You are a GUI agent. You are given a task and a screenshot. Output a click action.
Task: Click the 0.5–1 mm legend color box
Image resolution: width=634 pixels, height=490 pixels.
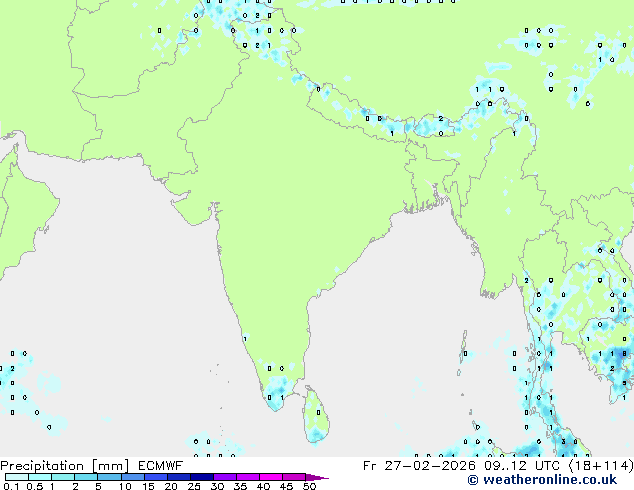point(40,477)
